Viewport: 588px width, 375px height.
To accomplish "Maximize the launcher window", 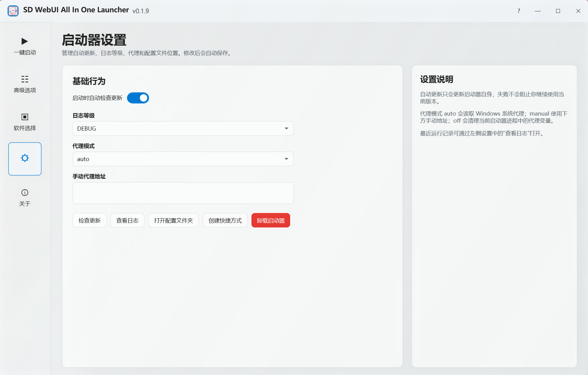I will [558, 11].
